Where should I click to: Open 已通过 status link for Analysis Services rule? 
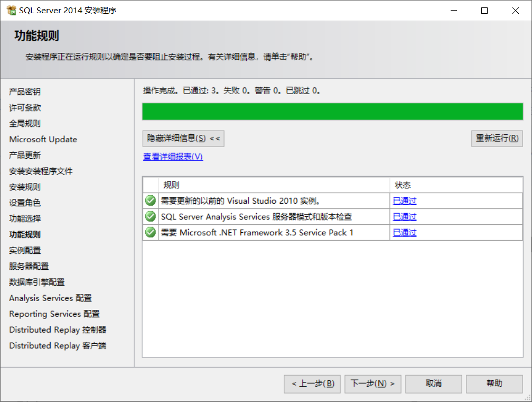coord(405,216)
